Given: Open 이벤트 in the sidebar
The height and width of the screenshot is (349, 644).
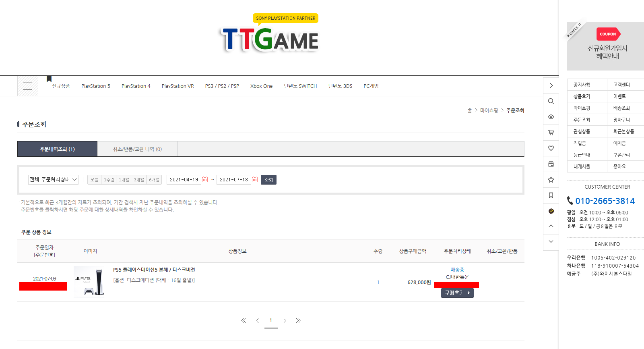Looking at the screenshot, I should click(619, 96).
